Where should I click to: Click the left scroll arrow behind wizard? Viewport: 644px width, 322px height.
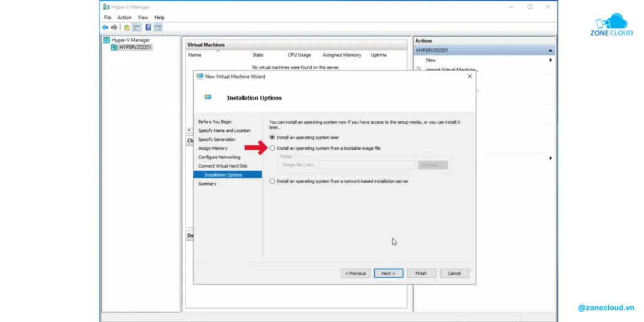coord(189,130)
